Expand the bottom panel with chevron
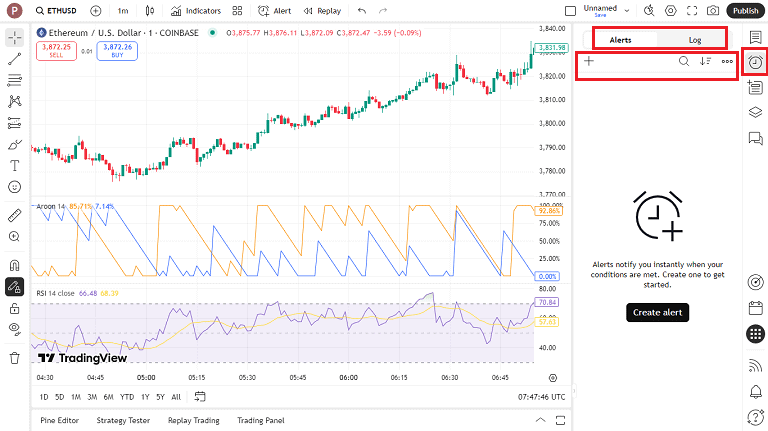This screenshot has width=768, height=431. [540, 420]
